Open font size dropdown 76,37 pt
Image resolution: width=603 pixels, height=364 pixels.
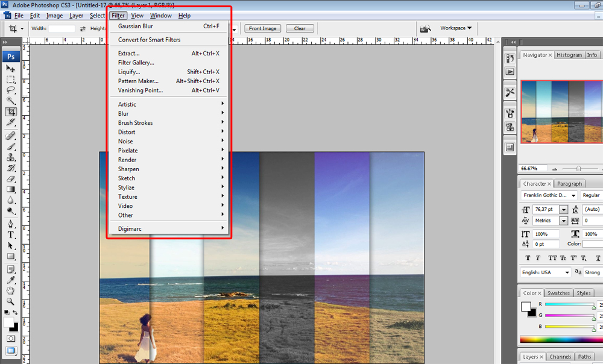[x=563, y=210]
